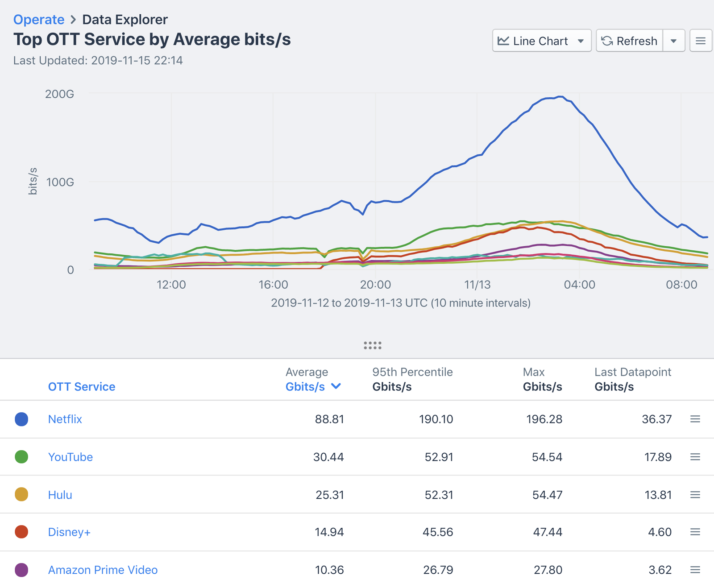The height and width of the screenshot is (588, 714).
Task: Select YouTube average value 30.44
Action: click(x=328, y=457)
